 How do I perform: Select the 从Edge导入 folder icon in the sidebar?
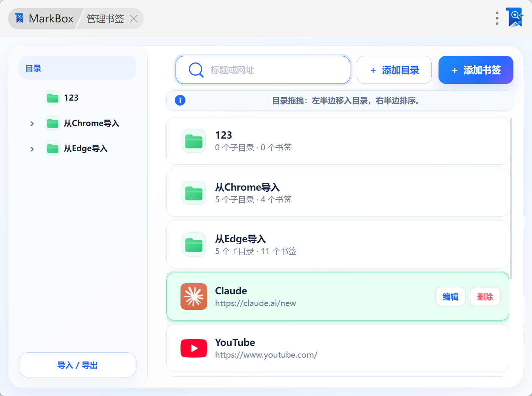(x=52, y=148)
